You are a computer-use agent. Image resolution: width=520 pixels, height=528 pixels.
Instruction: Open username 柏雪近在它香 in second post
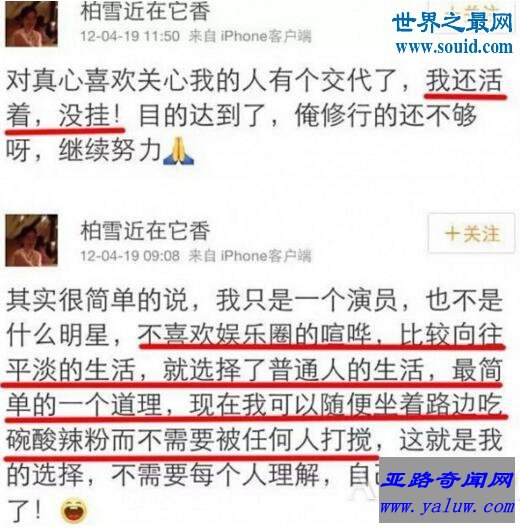pyautogui.click(x=145, y=231)
